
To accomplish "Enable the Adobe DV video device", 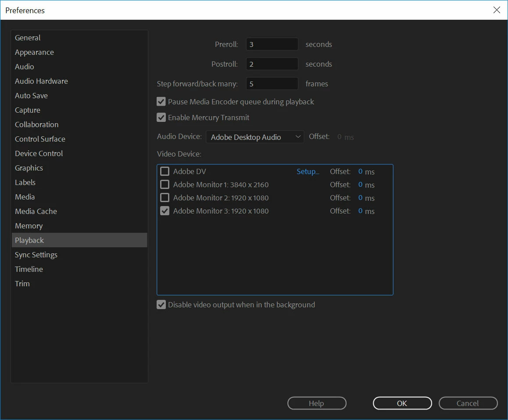I will (x=165, y=171).
